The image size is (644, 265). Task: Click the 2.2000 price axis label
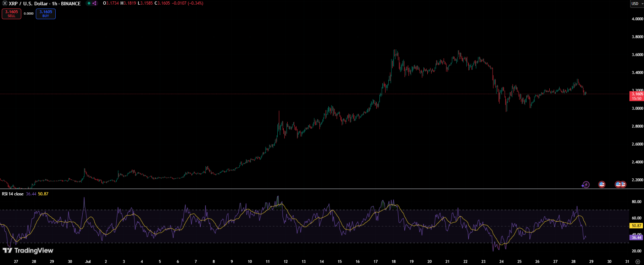[x=637, y=180]
